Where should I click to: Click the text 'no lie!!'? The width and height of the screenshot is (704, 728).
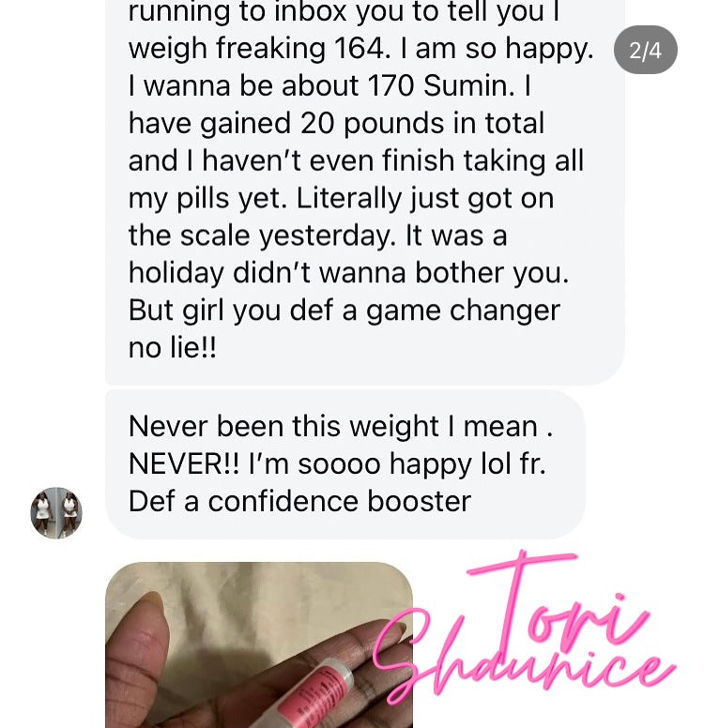[173, 348]
